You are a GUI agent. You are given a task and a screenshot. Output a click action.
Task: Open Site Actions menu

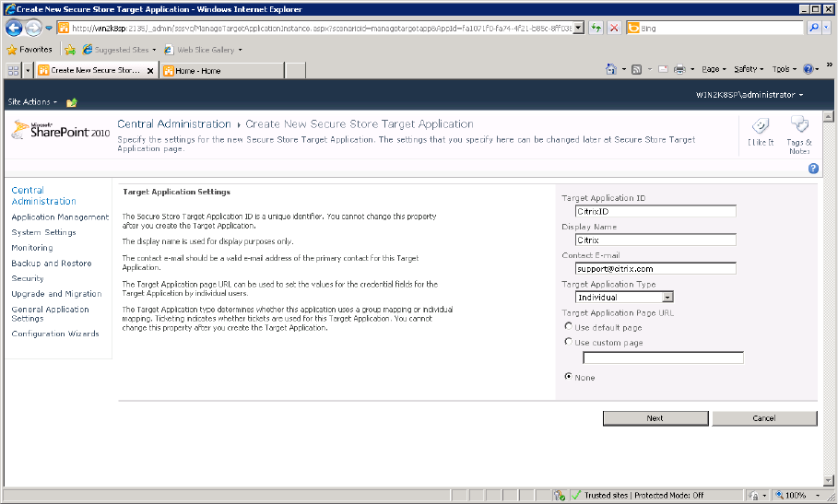[32, 102]
